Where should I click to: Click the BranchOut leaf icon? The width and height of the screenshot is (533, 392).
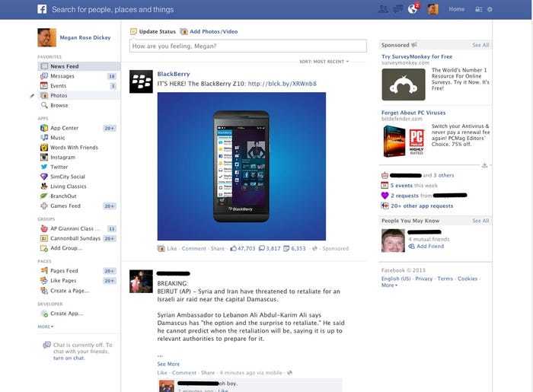point(44,196)
